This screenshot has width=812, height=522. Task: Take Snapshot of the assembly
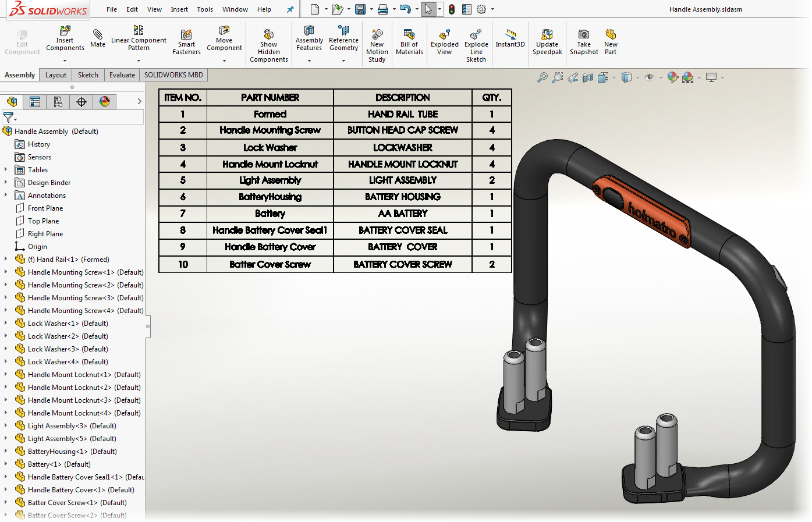pos(584,41)
